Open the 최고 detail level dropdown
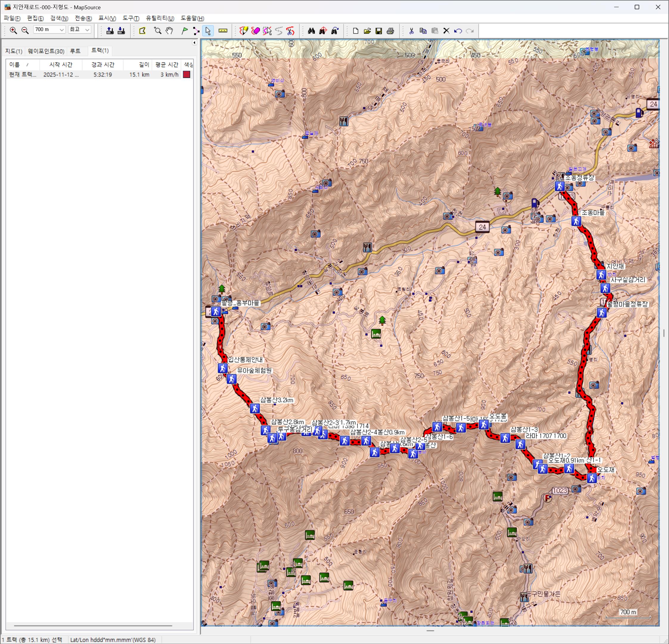The image size is (669, 644). [87, 30]
